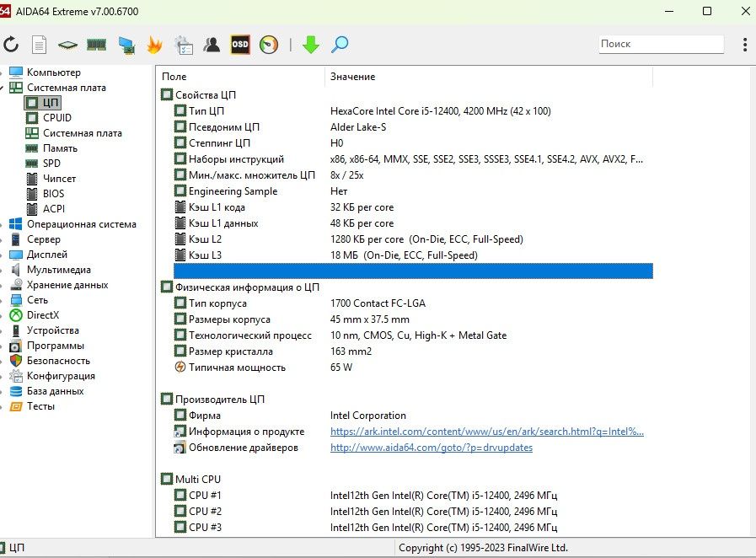Click the CPU #3 row

[x=413, y=527]
